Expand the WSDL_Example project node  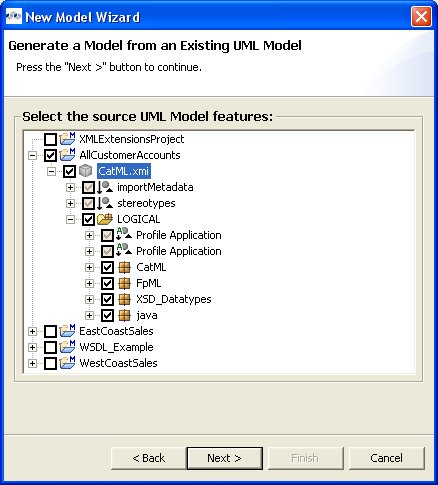tap(32, 347)
